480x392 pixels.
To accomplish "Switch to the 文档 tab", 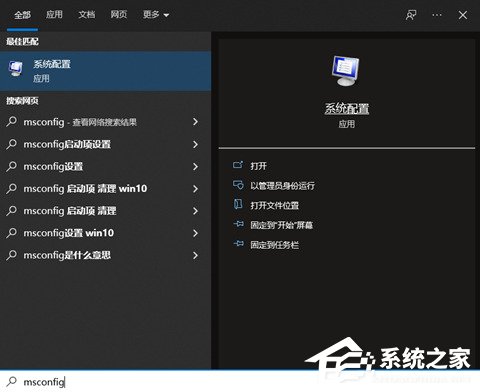I will [x=87, y=15].
